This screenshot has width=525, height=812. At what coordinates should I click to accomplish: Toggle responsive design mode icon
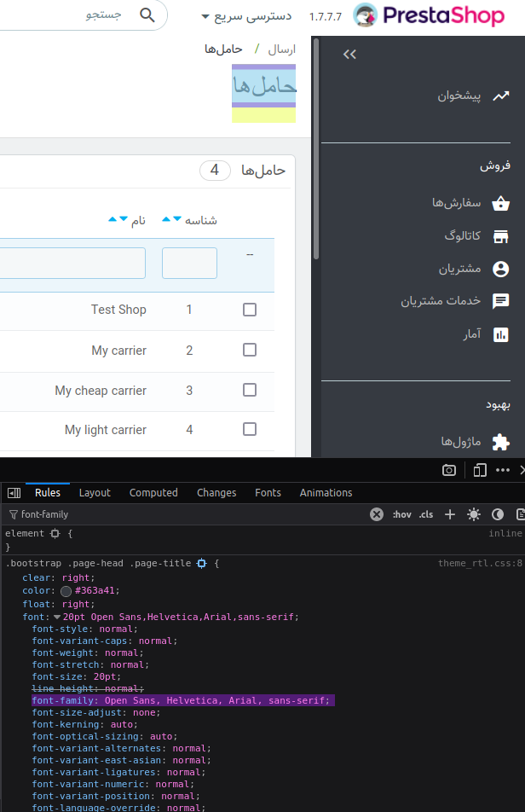pos(480,470)
